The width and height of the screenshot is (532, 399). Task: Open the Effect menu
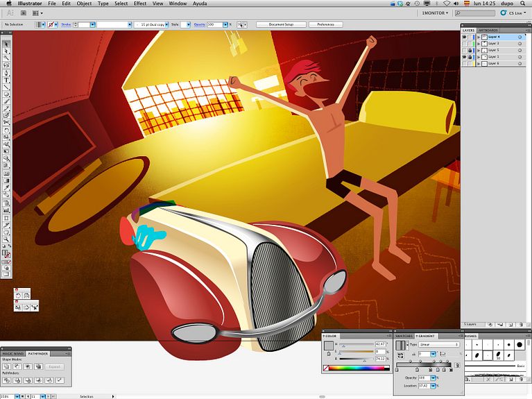(x=140, y=3)
